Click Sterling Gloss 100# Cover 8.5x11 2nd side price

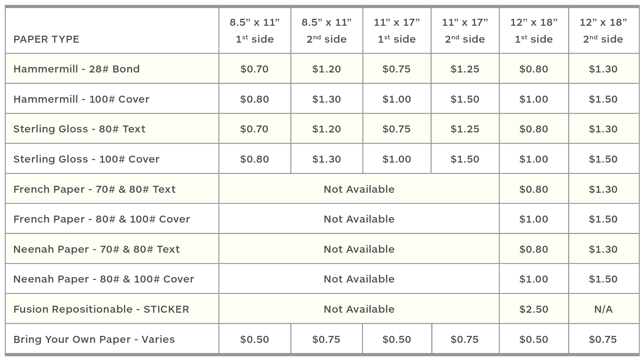pyautogui.click(x=326, y=159)
